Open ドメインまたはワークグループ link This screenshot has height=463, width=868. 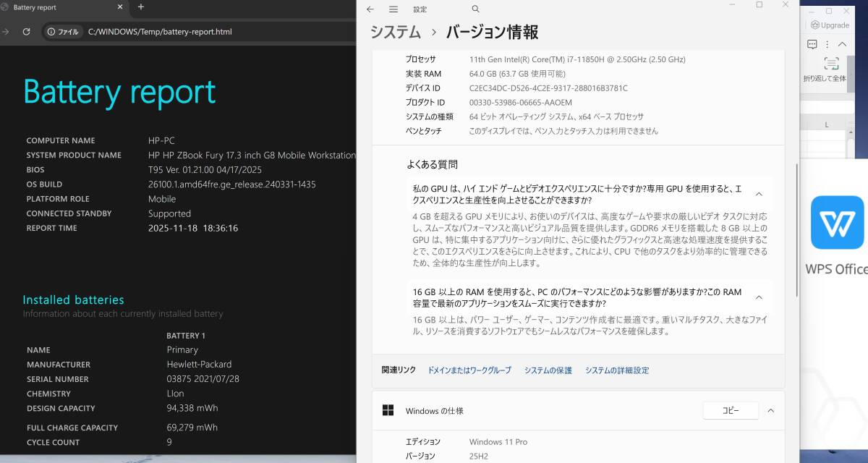click(469, 370)
